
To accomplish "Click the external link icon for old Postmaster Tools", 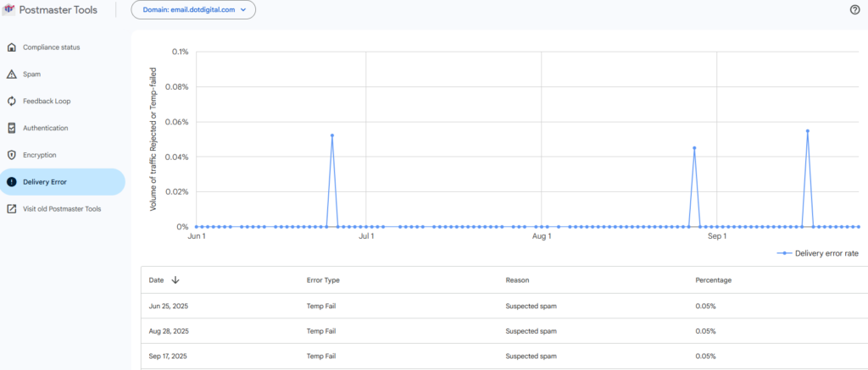I will click(x=11, y=209).
